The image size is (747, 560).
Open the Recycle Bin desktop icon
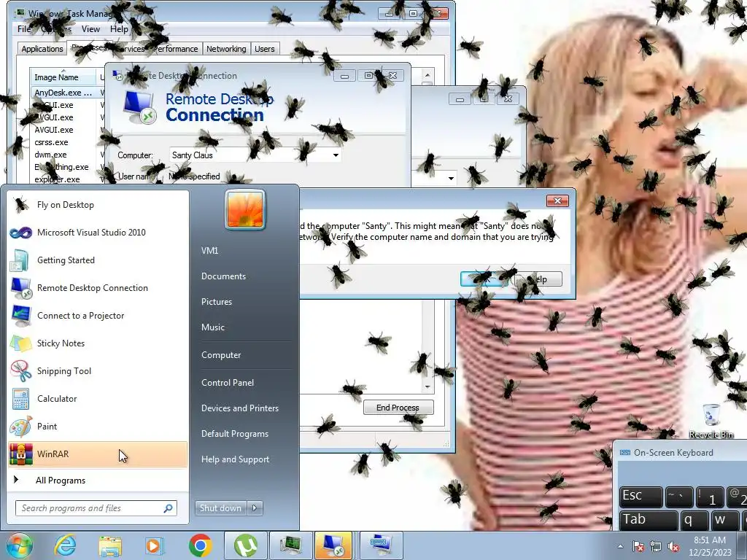tap(711, 421)
